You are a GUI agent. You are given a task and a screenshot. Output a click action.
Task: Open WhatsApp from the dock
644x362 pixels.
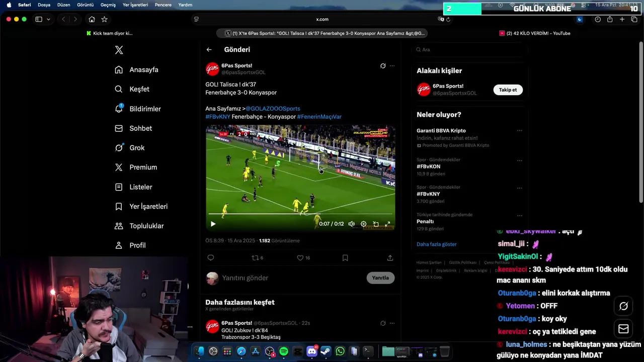click(x=340, y=351)
